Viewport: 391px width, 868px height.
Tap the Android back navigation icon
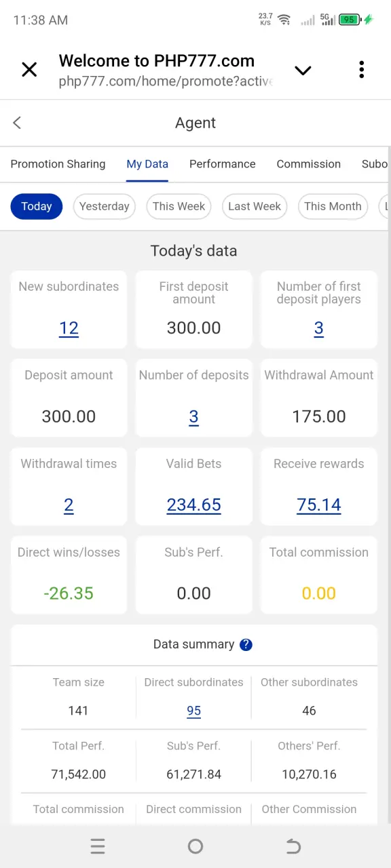(x=293, y=846)
